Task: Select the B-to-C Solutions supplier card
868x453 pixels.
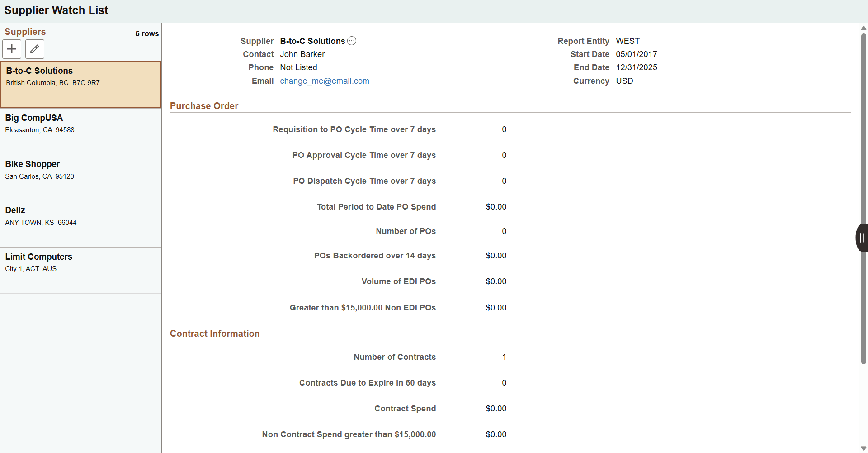Action: 80,84
